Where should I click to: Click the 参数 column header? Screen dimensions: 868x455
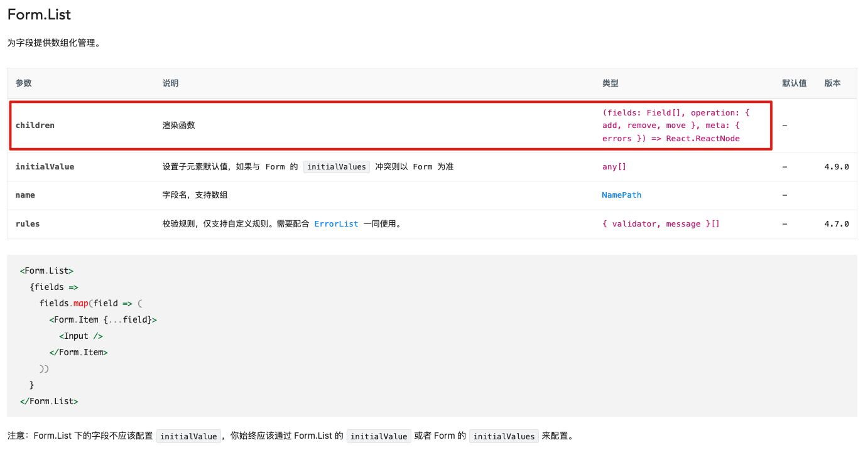[x=24, y=83]
